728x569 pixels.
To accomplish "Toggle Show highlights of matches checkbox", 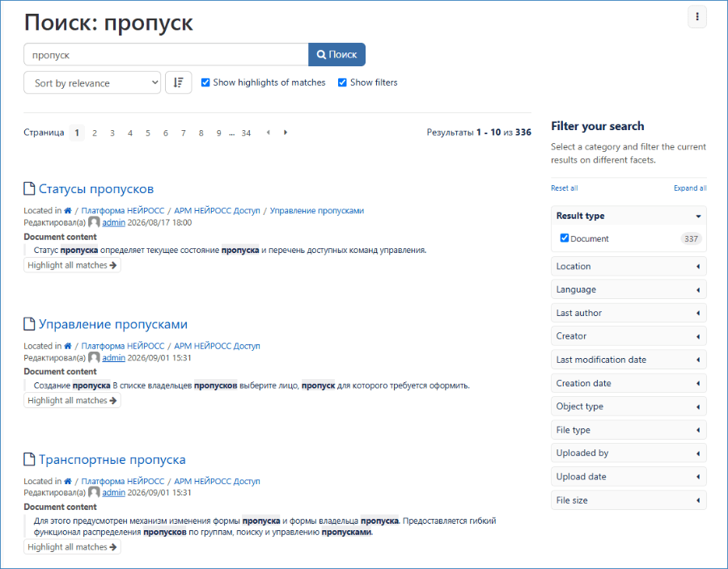I will [205, 82].
